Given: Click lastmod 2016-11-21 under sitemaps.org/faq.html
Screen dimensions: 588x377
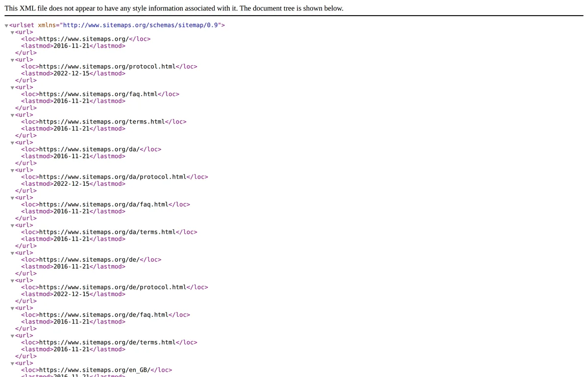Looking at the screenshot, I should coord(71,101).
